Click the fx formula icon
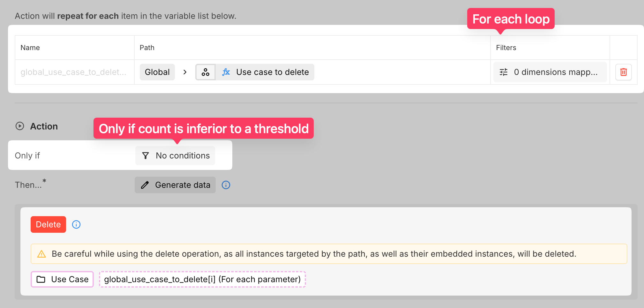The height and width of the screenshot is (308, 644). tap(226, 72)
